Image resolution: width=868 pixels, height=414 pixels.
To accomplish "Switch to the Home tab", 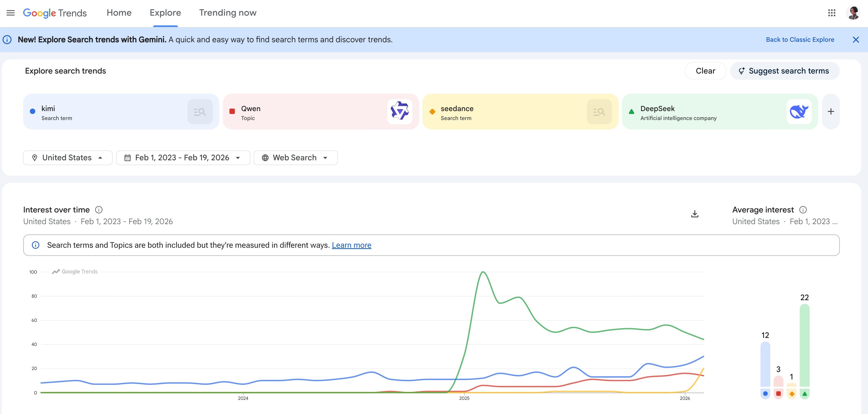I will (x=119, y=13).
